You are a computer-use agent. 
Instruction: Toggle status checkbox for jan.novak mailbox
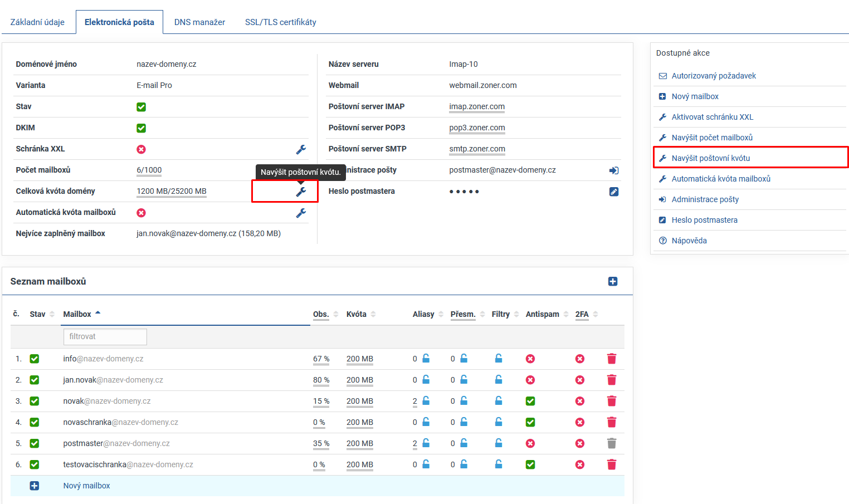(35, 380)
